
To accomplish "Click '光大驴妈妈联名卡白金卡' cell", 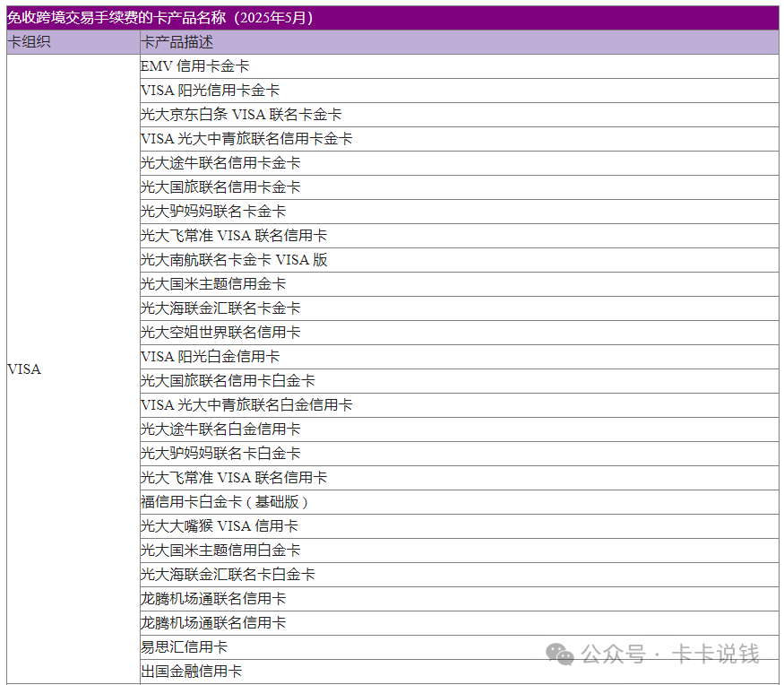I will pyautogui.click(x=459, y=454).
